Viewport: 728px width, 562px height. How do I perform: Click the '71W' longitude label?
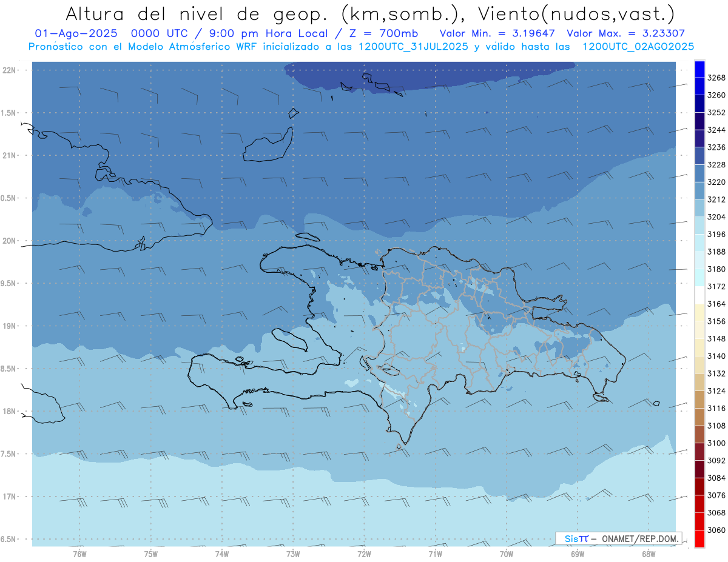click(435, 554)
